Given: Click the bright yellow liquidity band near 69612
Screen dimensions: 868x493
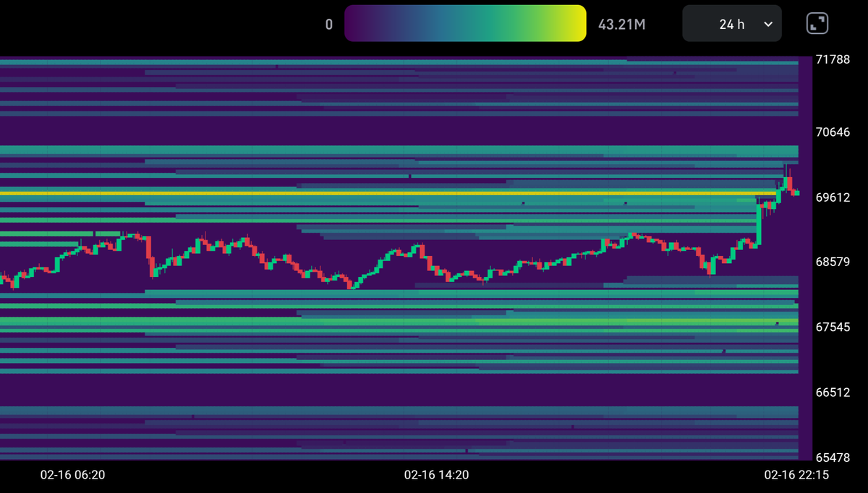Looking at the screenshot, I should click(x=387, y=193).
